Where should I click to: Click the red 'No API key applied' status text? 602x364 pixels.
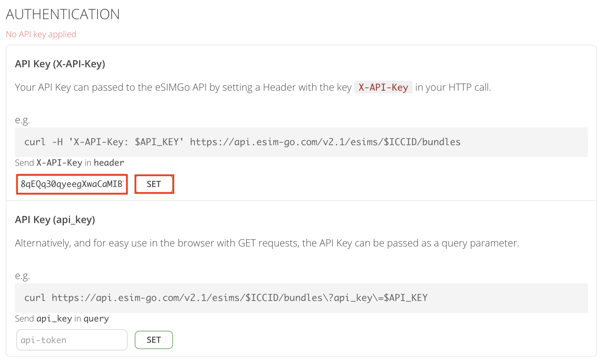click(41, 34)
